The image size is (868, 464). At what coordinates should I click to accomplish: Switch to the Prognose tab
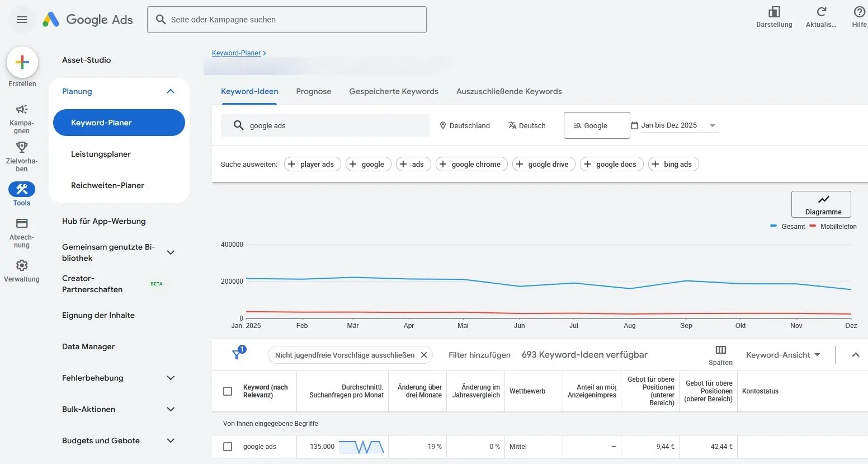pos(313,91)
